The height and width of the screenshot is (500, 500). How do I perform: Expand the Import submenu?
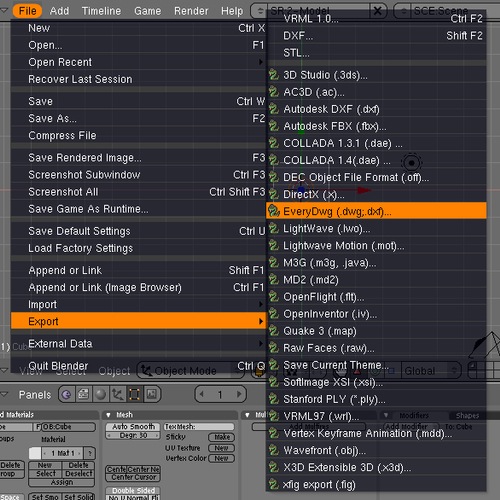coord(139,304)
